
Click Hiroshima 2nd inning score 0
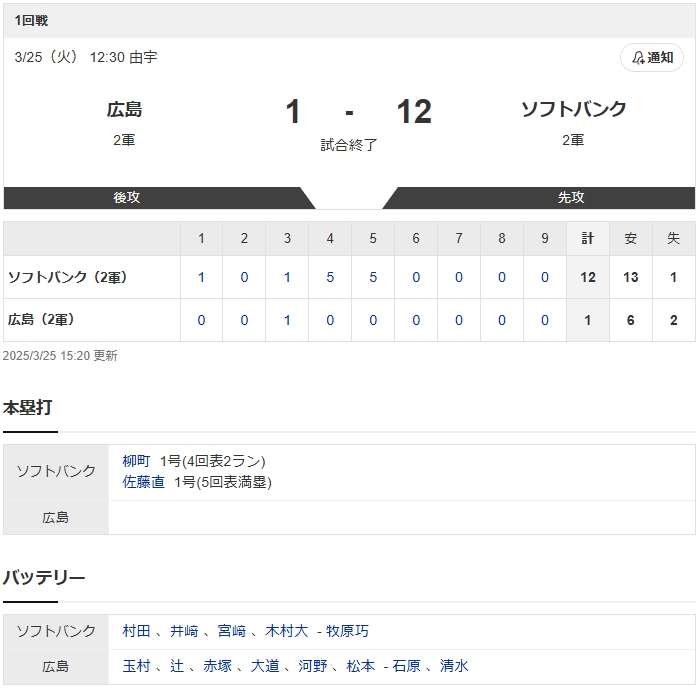pyautogui.click(x=244, y=320)
